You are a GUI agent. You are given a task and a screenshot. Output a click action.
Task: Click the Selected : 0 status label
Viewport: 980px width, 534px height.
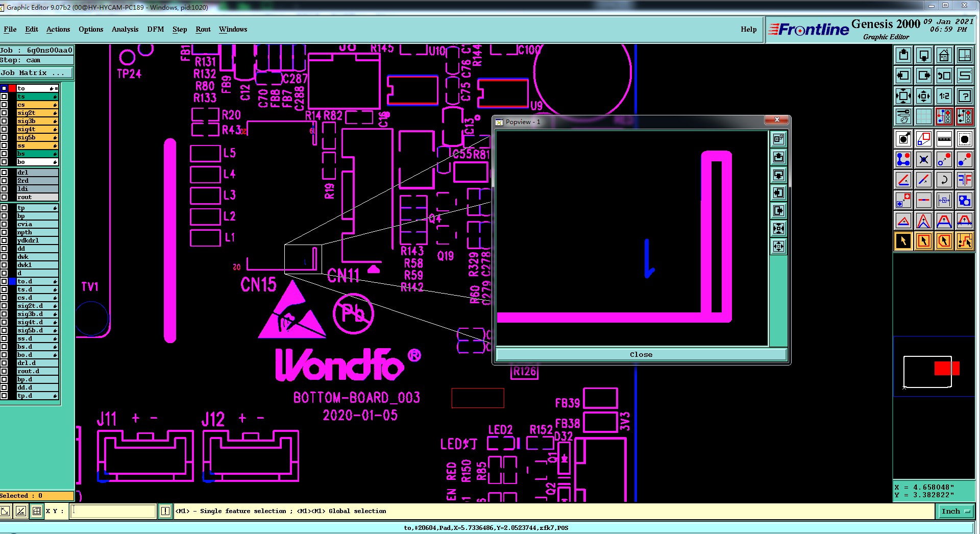tap(37, 496)
